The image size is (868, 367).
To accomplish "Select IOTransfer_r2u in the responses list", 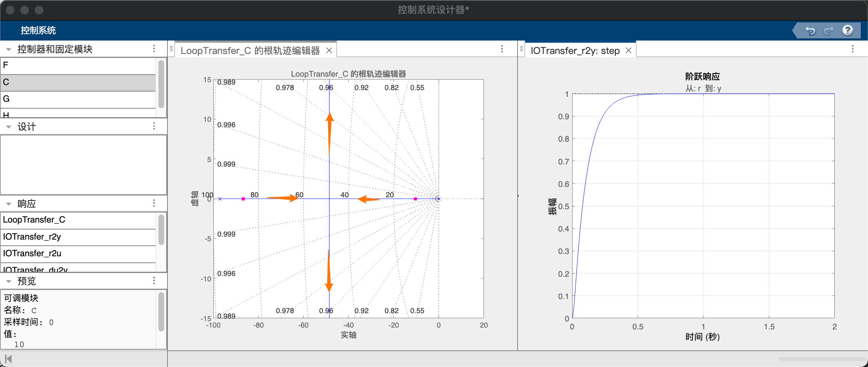I will point(78,253).
